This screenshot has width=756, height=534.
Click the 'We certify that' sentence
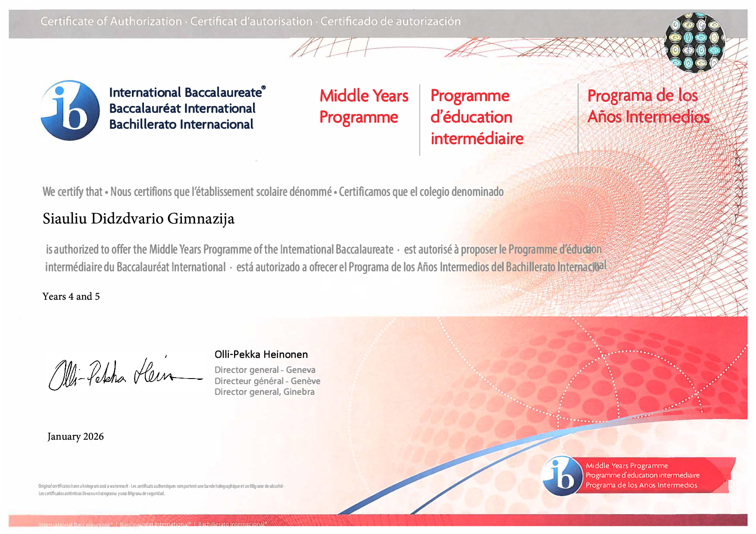[x=72, y=192]
